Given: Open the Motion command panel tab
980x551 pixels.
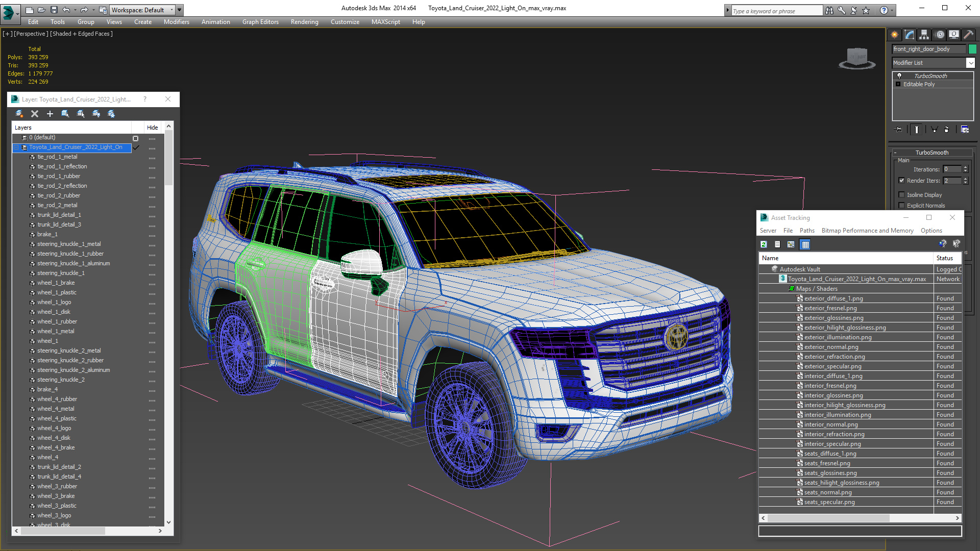Looking at the screenshot, I should [x=940, y=35].
